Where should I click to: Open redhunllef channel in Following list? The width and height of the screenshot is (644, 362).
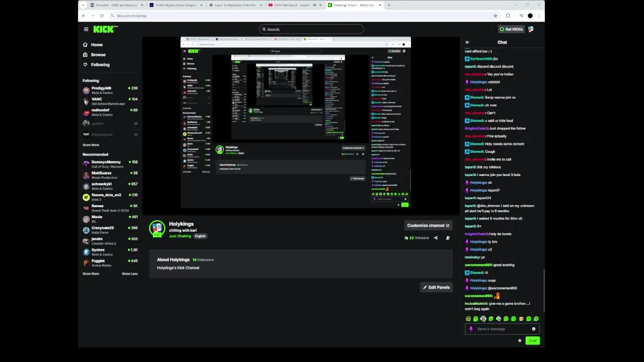[x=110, y=113]
